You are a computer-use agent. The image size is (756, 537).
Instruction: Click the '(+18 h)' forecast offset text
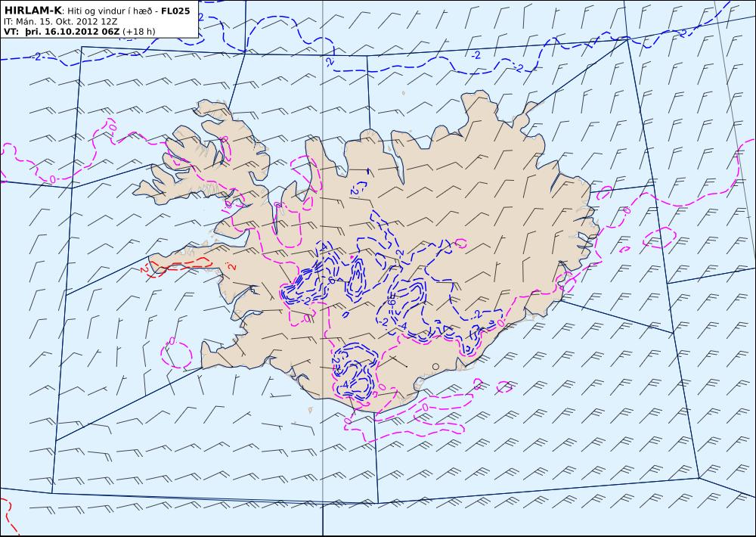[x=139, y=32]
